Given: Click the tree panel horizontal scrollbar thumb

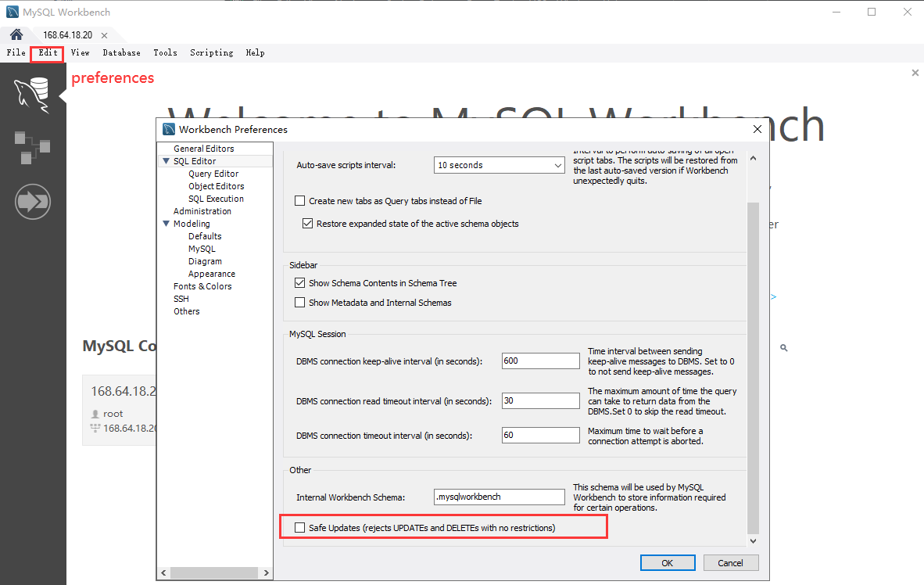Looking at the screenshot, I should pyautogui.click(x=214, y=572).
